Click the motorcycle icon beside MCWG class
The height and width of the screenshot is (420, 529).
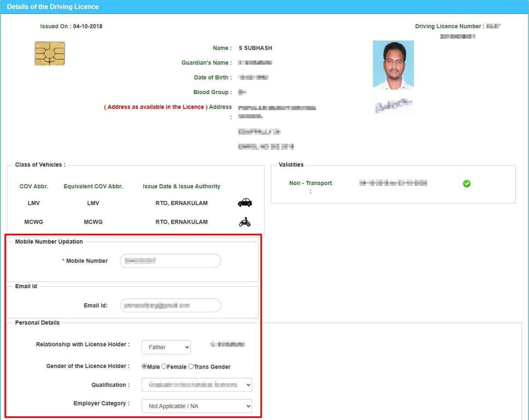[x=245, y=221]
